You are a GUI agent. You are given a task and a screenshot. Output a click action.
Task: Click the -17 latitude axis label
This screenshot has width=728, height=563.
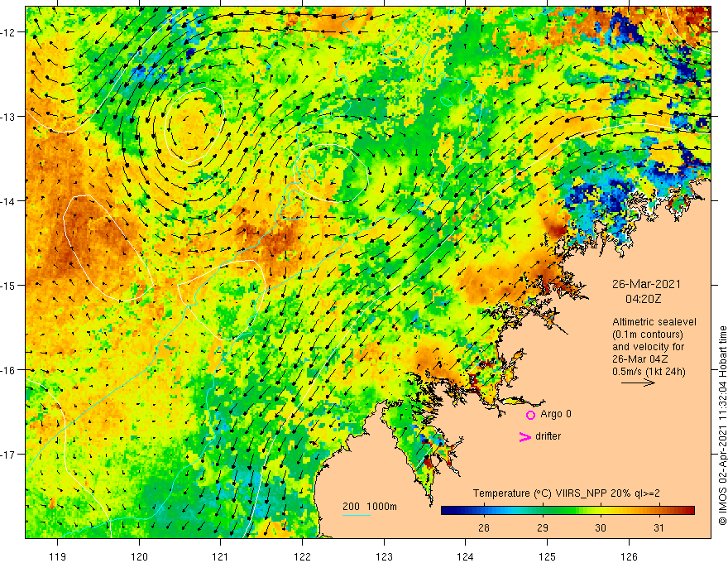(8, 454)
